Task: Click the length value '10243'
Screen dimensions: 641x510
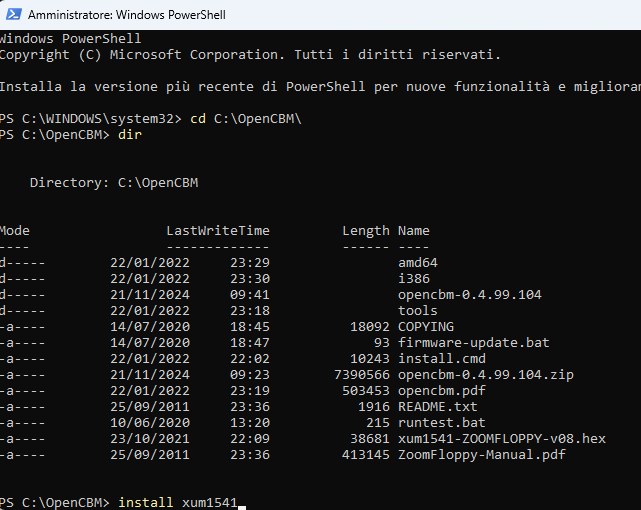Action: [x=370, y=359]
